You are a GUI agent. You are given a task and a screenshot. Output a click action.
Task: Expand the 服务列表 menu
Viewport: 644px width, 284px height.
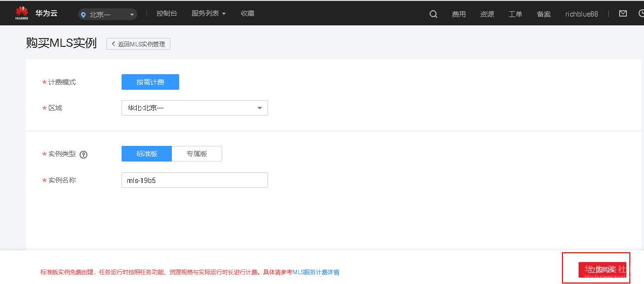(208, 14)
